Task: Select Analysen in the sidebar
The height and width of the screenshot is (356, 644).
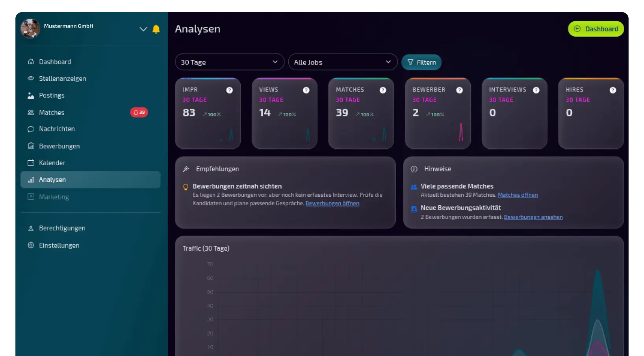Action: coord(90,180)
